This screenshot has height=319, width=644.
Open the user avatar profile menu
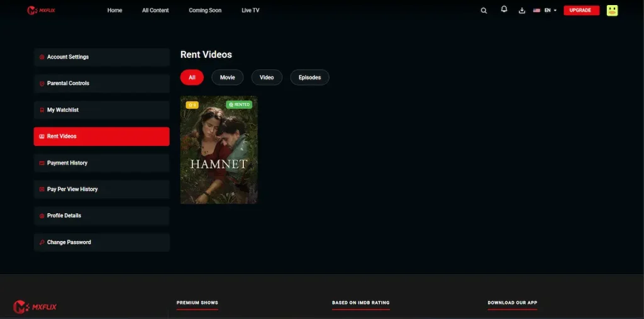(612, 11)
